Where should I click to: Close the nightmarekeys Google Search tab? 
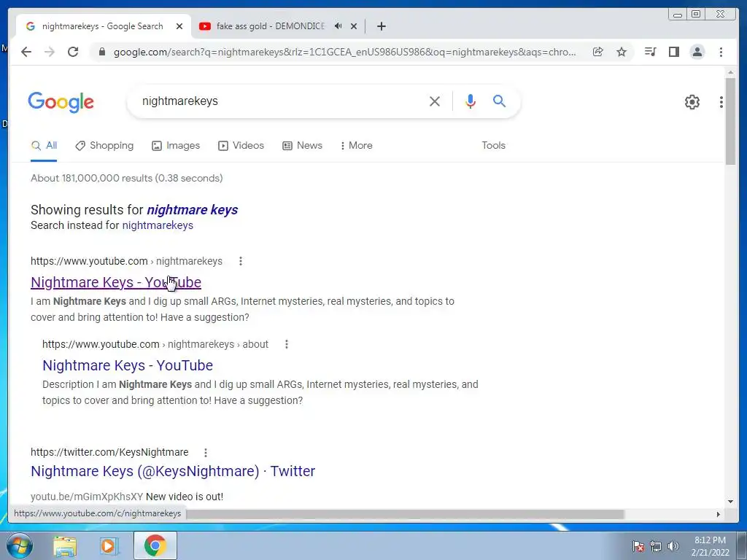179,26
